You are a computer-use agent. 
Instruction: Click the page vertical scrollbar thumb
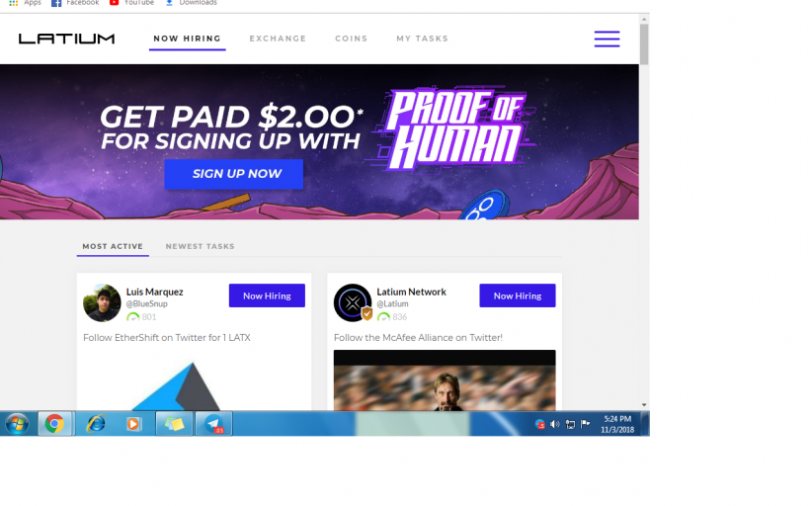pyautogui.click(x=644, y=44)
